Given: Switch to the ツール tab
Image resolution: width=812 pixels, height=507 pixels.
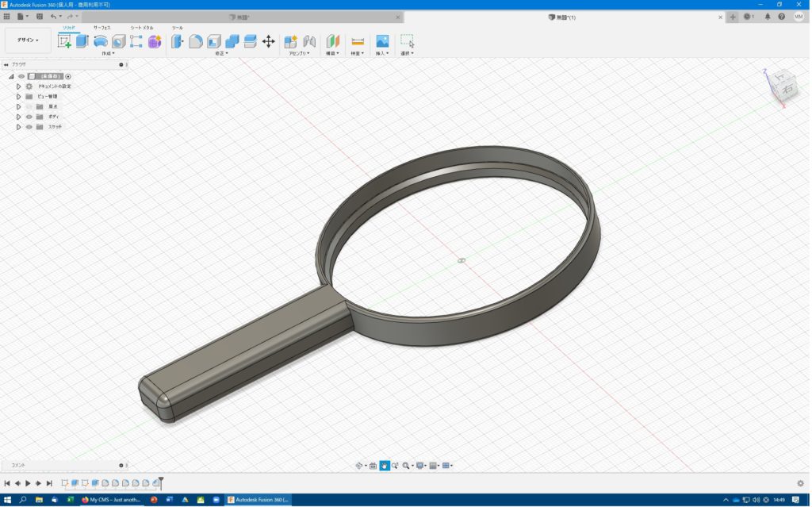Looking at the screenshot, I should click(x=178, y=28).
